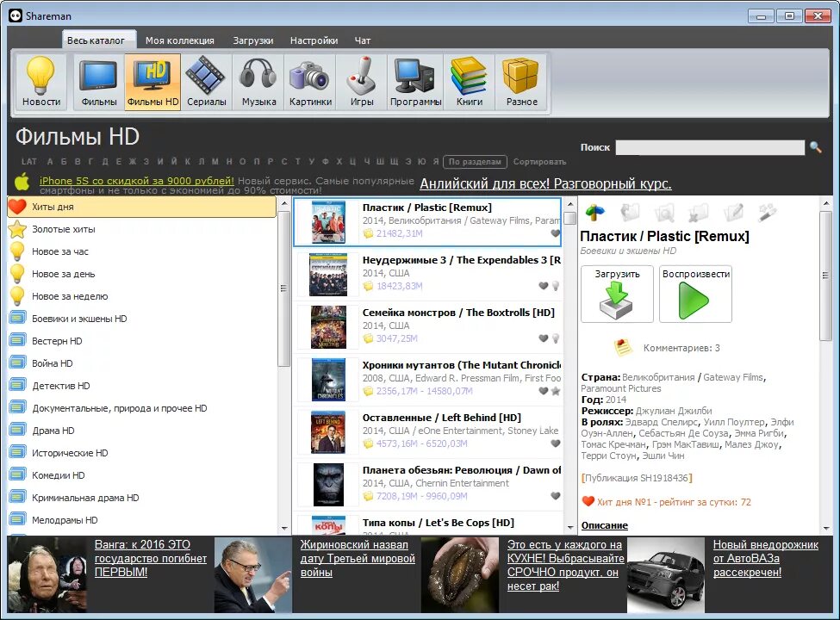Open Драма HD section

[x=142, y=431]
